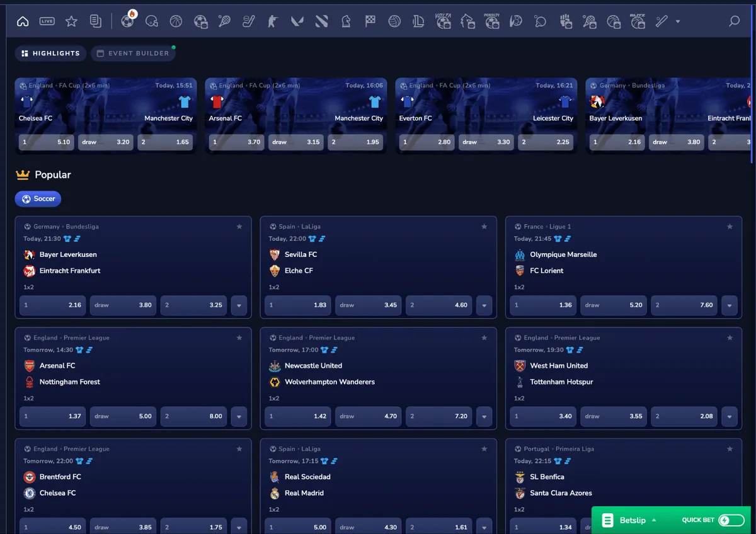This screenshot has width=756, height=534.
Task: Open the LIVE events icon
Action: coord(47,21)
